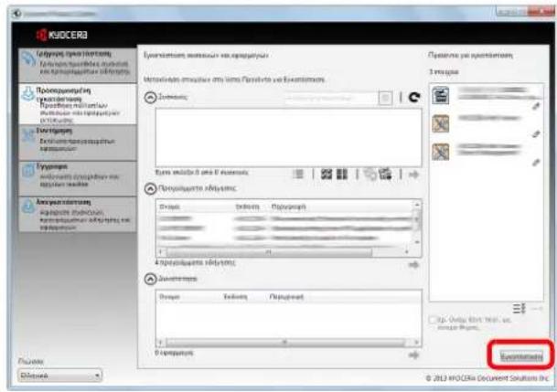Refresh the devices list
The height and width of the screenshot is (392, 557).
pyautogui.click(x=414, y=97)
